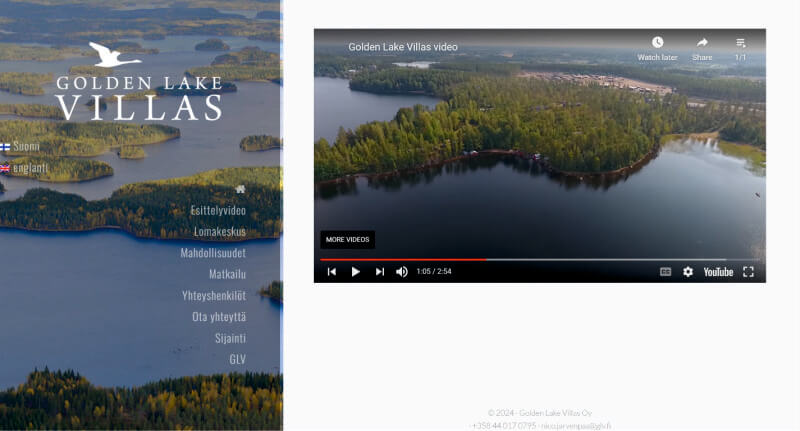Switch language to Suomi
This screenshot has width=800, height=431.
[x=26, y=147]
